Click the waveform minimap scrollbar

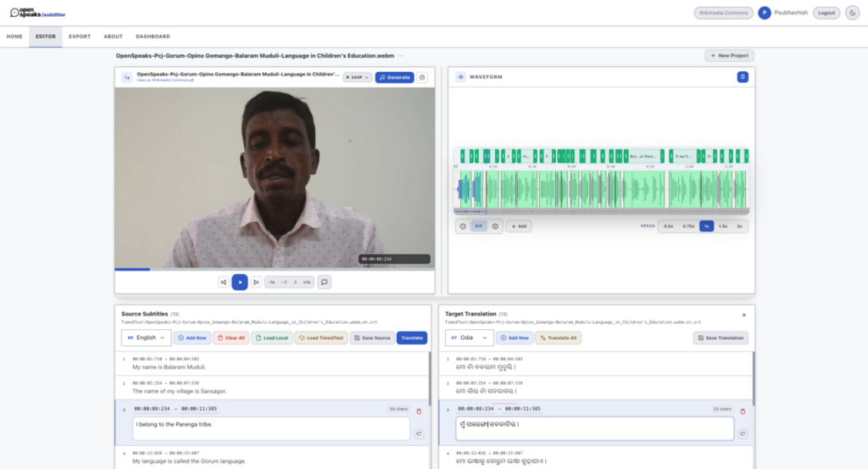pyautogui.click(x=601, y=211)
